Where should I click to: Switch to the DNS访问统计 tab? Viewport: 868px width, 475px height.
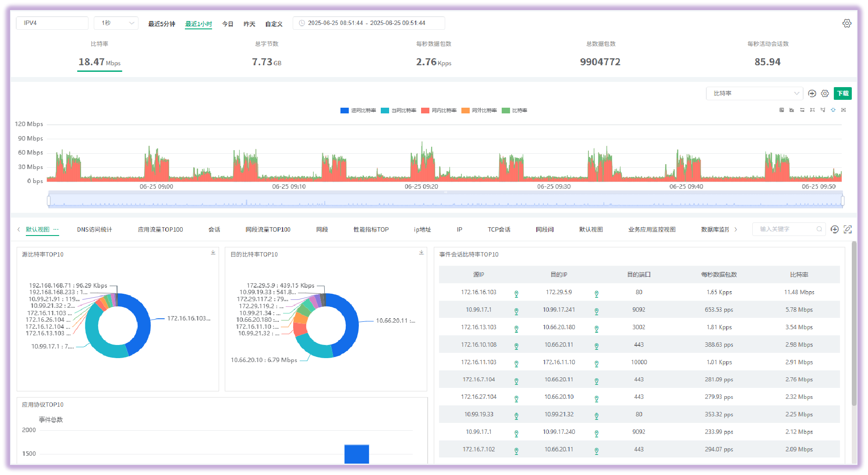coord(95,229)
